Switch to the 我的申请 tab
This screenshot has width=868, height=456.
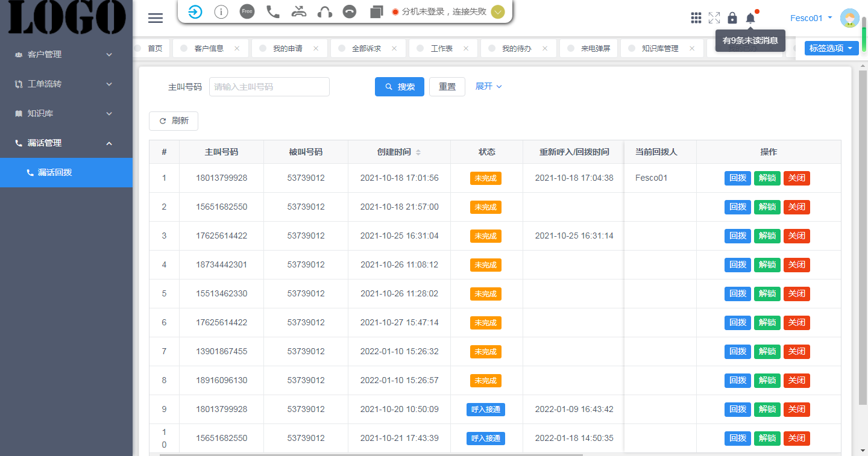click(288, 49)
